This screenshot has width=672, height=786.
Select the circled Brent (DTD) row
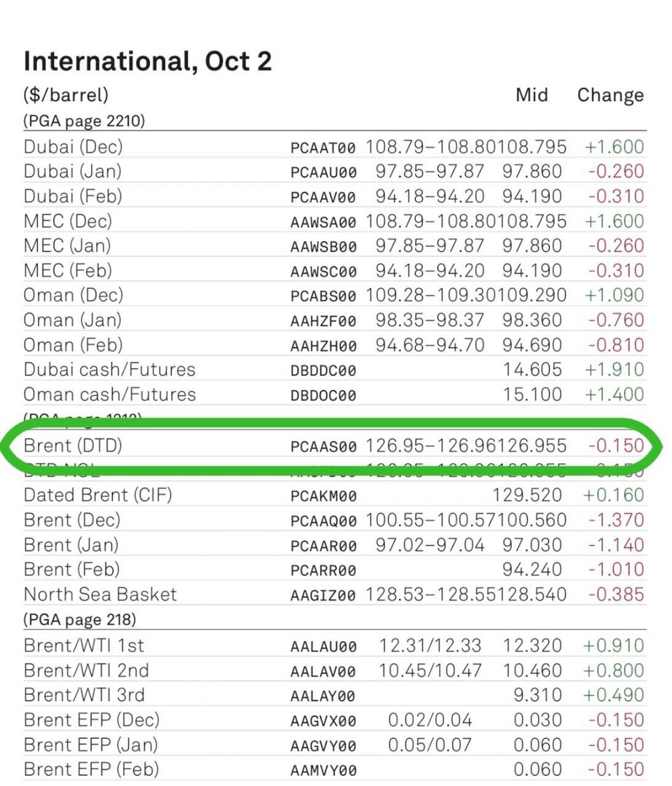point(334,445)
